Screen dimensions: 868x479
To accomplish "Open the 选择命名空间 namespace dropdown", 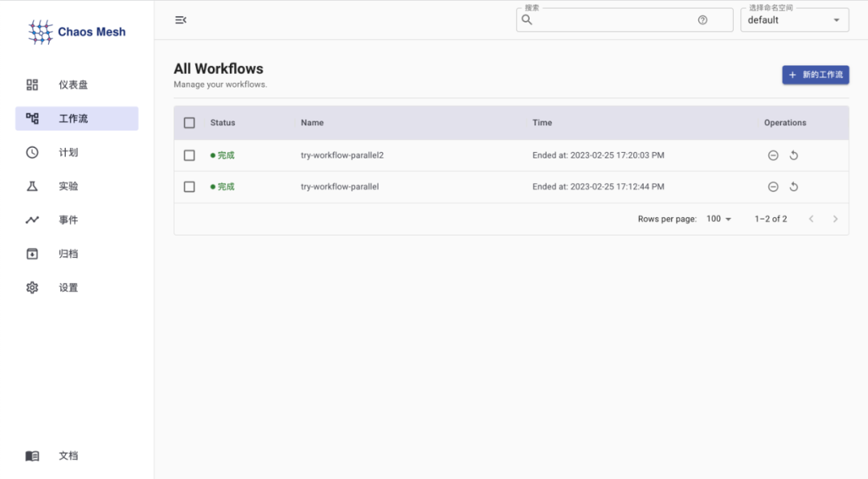I will pos(794,20).
